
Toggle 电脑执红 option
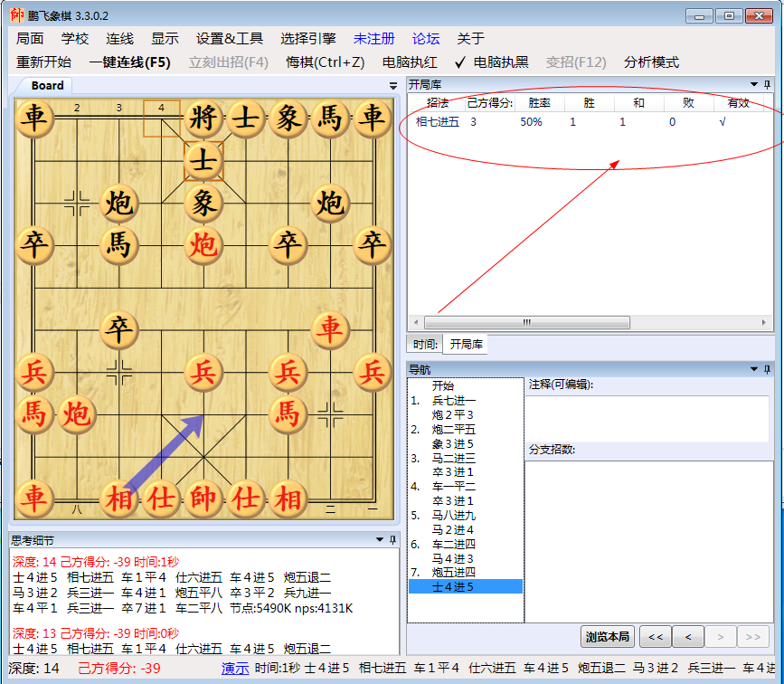pos(410,62)
